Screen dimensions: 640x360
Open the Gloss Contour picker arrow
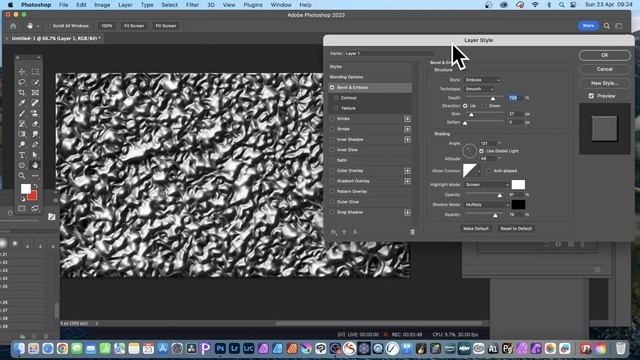tap(479, 171)
